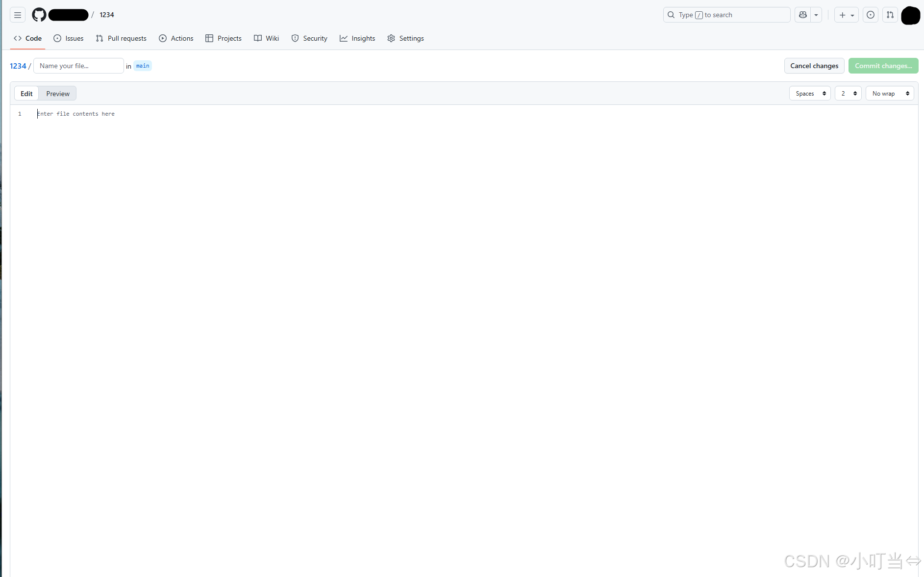Switch to Preview mode
Viewport: 924px width, 577px height.
(x=58, y=94)
